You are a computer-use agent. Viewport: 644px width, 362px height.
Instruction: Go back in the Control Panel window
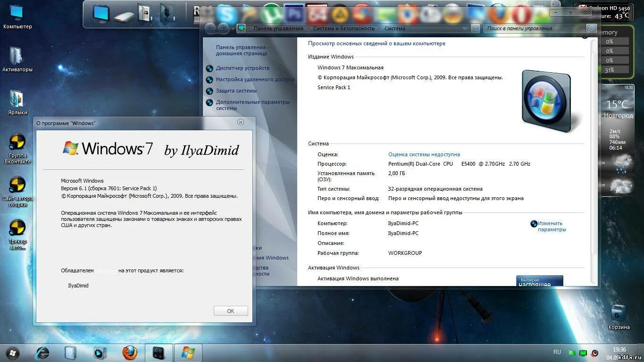pyautogui.click(x=210, y=28)
